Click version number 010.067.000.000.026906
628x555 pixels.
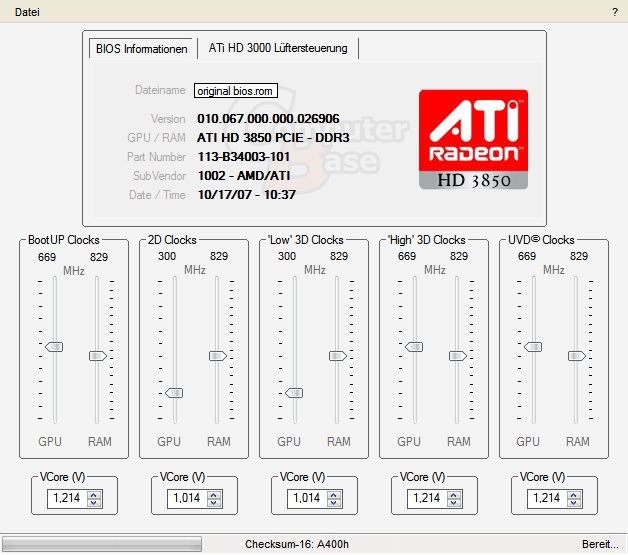[268, 119]
